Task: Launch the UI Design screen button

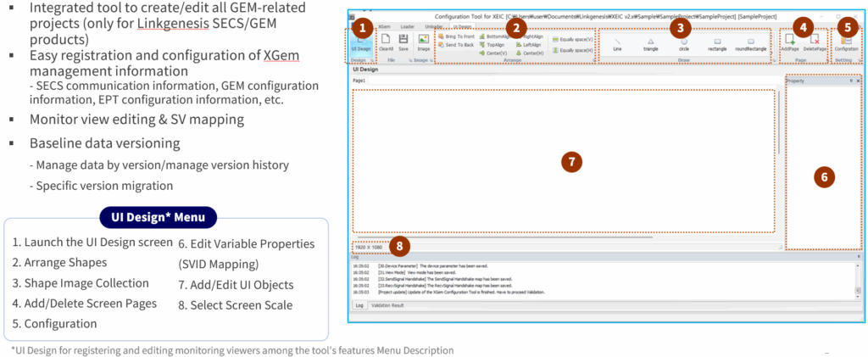Action: tap(361, 43)
